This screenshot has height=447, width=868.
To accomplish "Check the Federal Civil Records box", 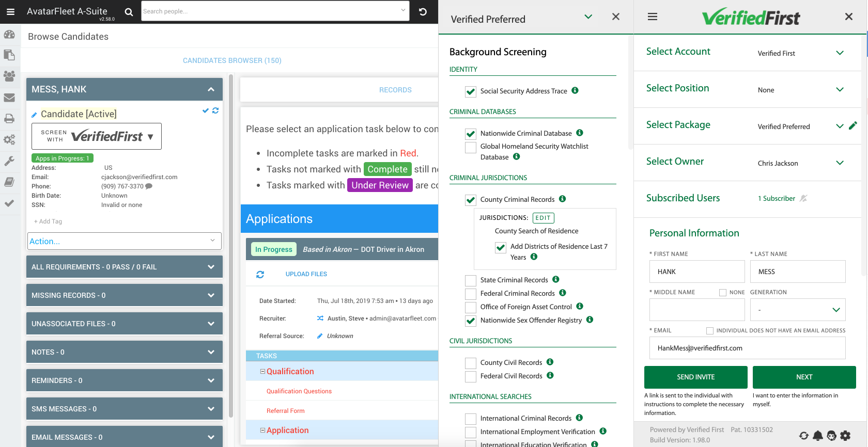I will pos(471,376).
